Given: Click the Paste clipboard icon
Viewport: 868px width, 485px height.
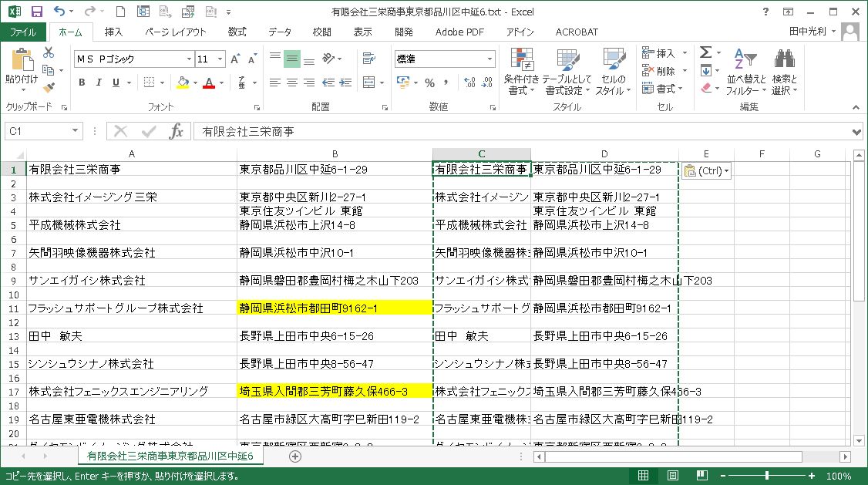Looking at the screenshot, I should pyautogui.click(x=22, y=60).
